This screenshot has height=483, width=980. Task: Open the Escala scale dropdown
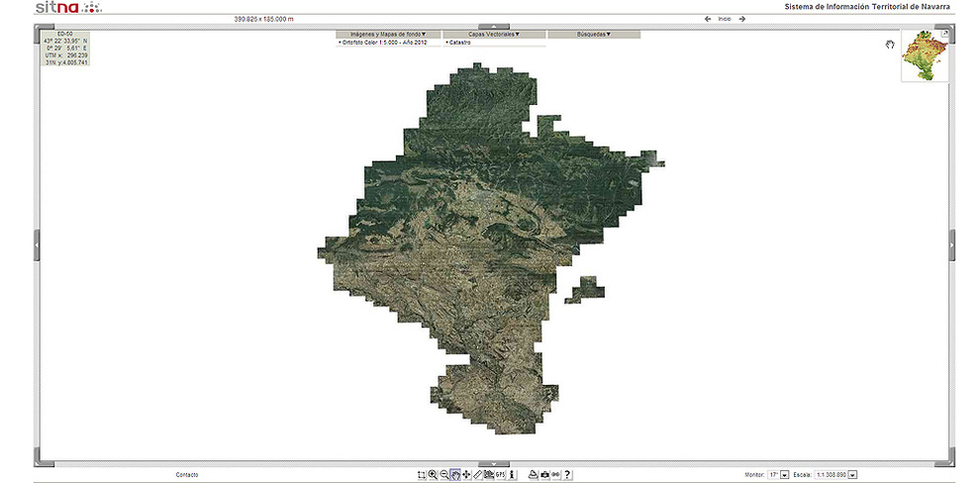pyautogui.click(x=852, y=475)
